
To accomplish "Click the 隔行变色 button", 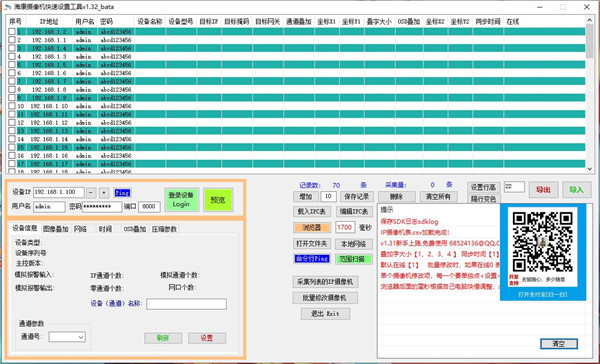I will [483, 199].
